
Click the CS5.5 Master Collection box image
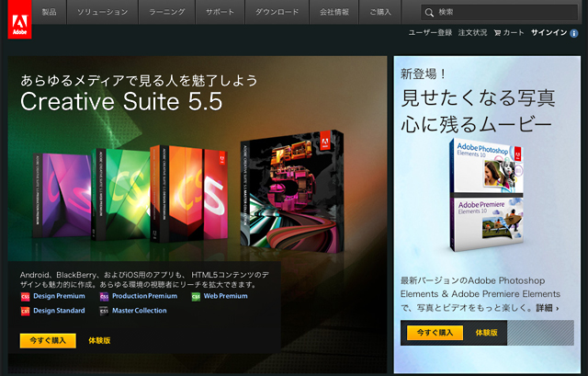click(292, 191)
